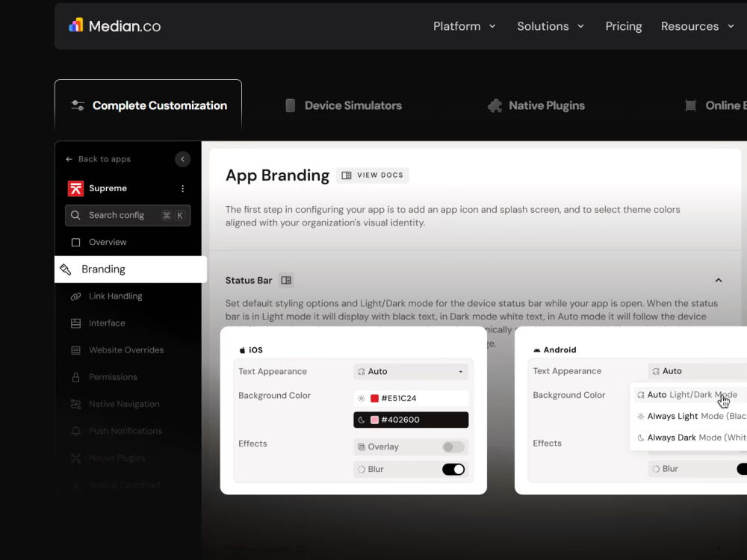
Task: Click the iOS #E51C24 hex value field
Action: [x=411, y=398]
